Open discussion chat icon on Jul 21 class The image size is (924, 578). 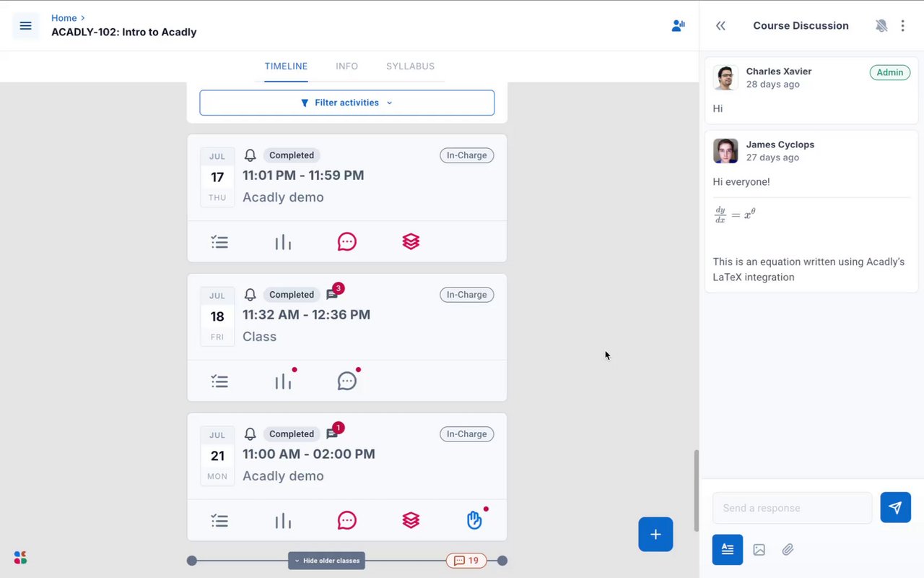click(347, 520)
